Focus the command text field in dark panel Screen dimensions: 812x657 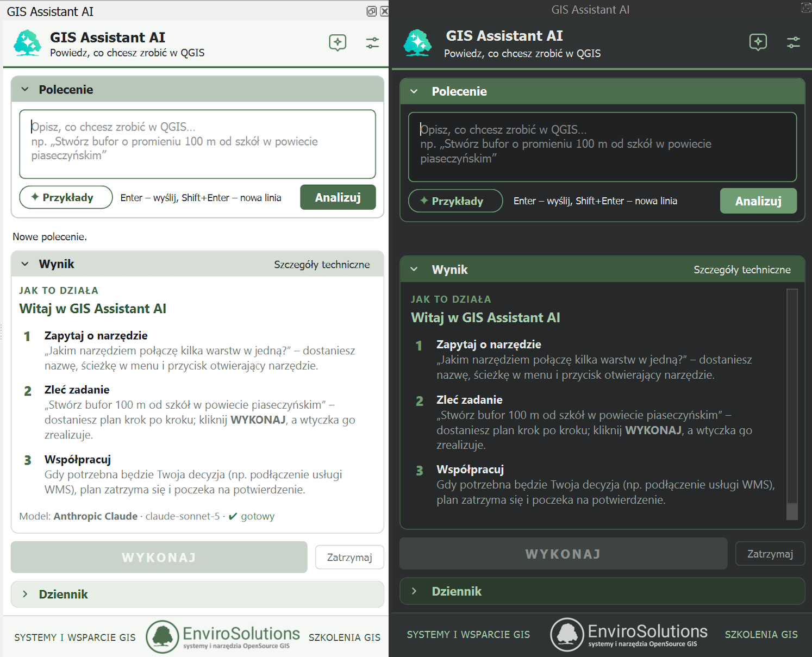pos(603,147)
